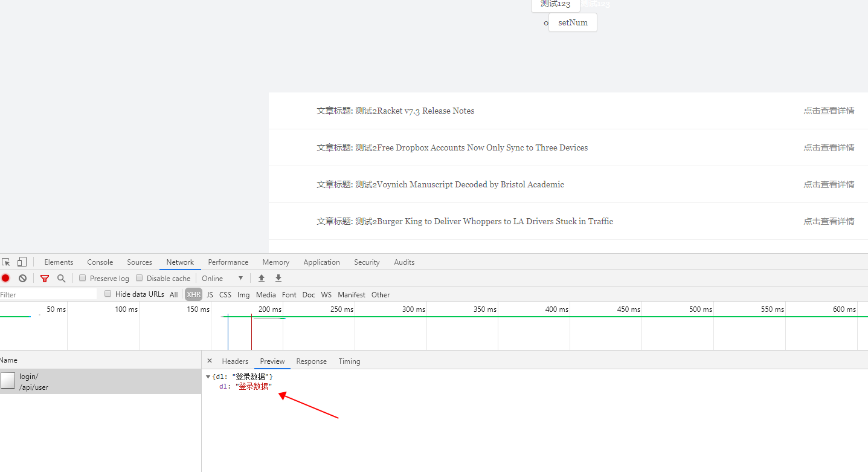Open the Console panel

100,262
